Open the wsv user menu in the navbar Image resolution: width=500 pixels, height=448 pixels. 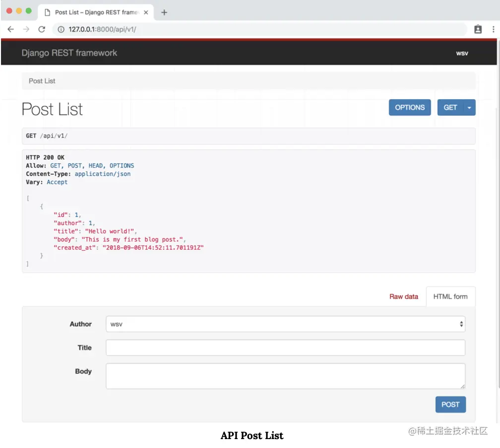[x=462, y=53]
